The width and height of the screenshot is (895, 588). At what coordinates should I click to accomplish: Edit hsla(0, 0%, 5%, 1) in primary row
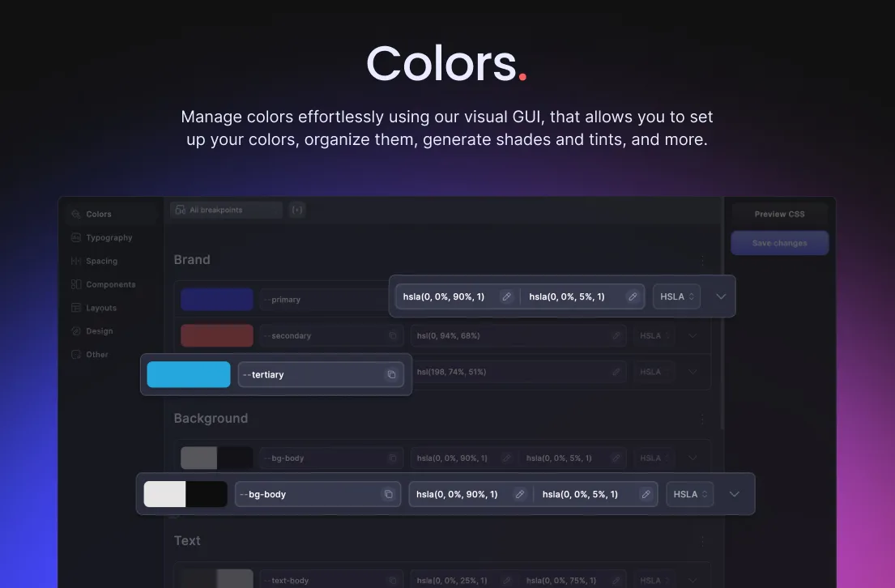[x=633, y=297]
